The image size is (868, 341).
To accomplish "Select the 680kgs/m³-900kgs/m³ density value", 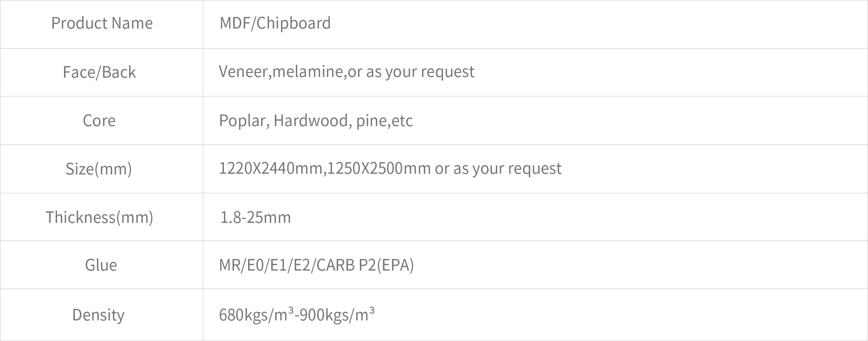I will pyautogui.click(x=297, y=314).
